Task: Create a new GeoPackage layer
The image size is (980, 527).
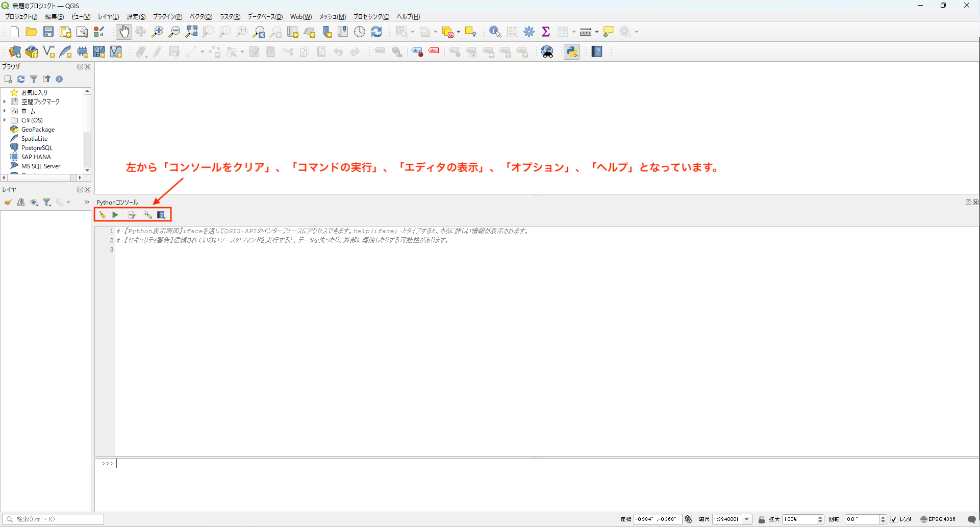Action: (x=32, y=51)
